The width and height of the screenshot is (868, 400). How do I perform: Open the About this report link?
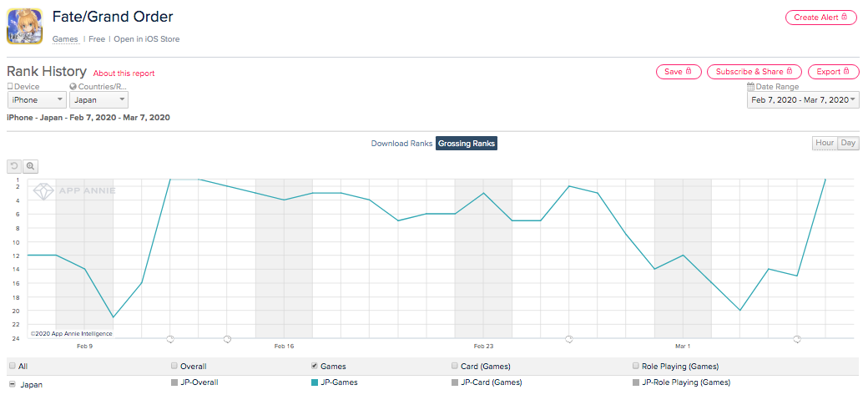124,73
